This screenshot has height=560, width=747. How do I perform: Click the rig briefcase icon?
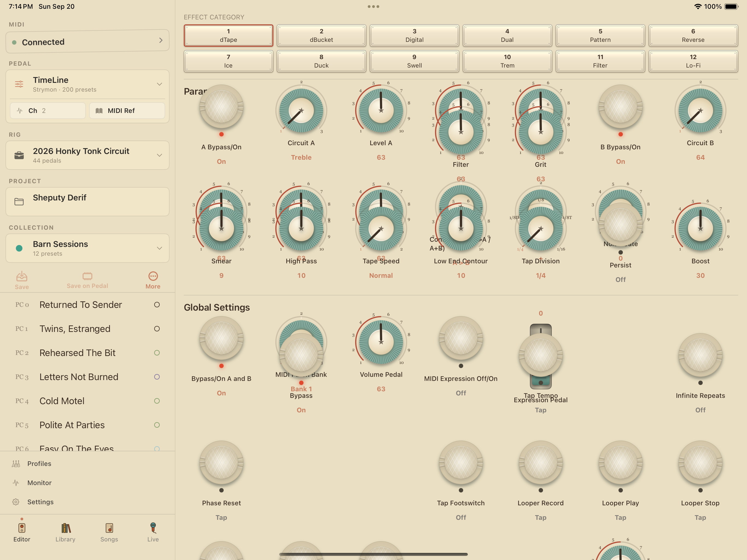coord(19,155)
